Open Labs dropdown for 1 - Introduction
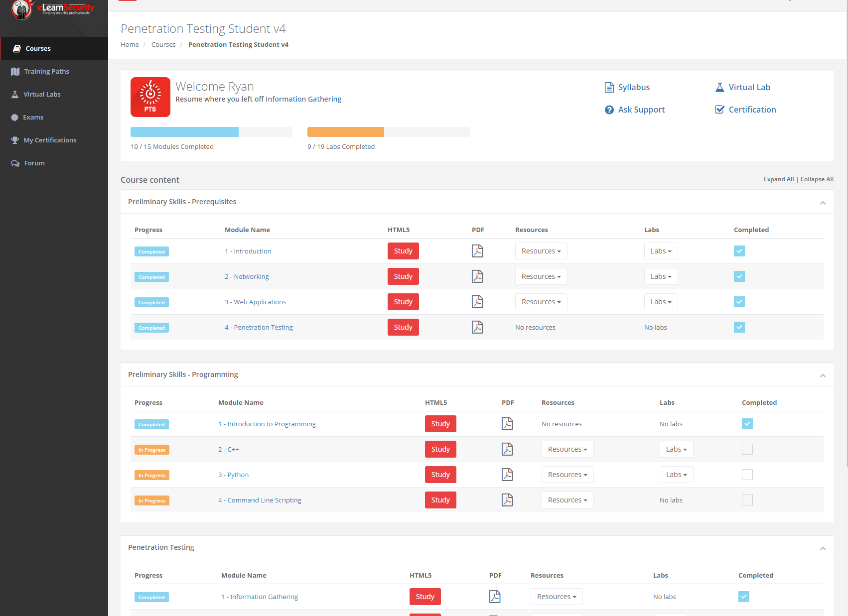Viewport: 848px width, 616px height. [x=661, y=251]
